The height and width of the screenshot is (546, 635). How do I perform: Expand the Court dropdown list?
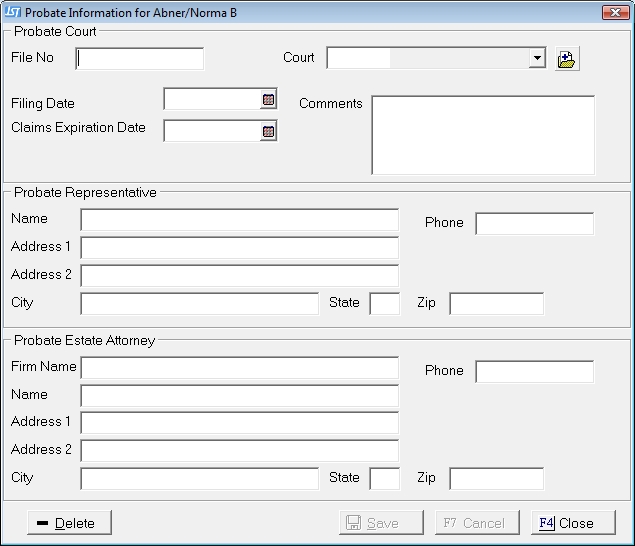point(538,59)
